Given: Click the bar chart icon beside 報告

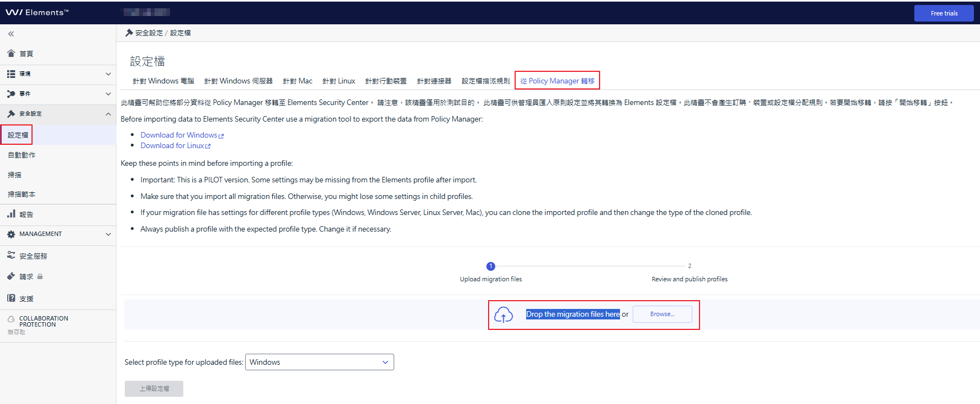Looking at the screenshot, I should [x=11, y=214].
